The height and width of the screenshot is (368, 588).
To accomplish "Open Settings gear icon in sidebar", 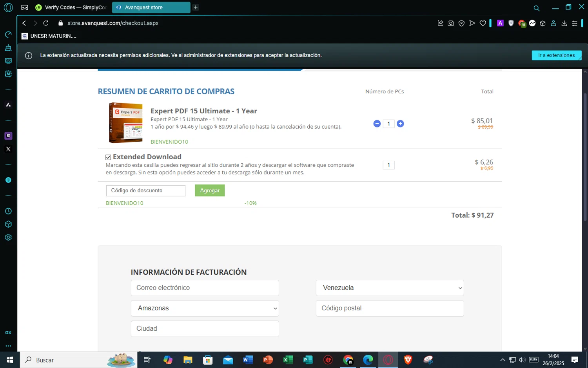I will (8, 237).
